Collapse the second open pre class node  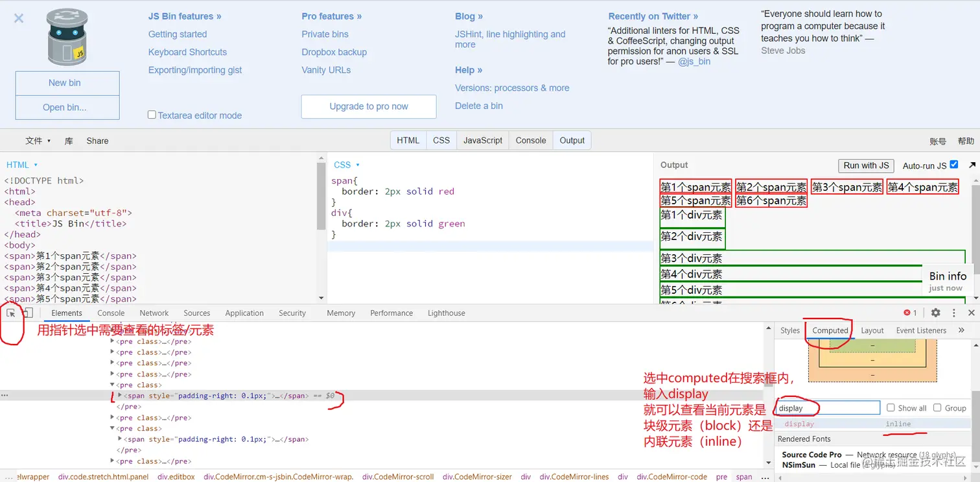[x=113, y=428]
